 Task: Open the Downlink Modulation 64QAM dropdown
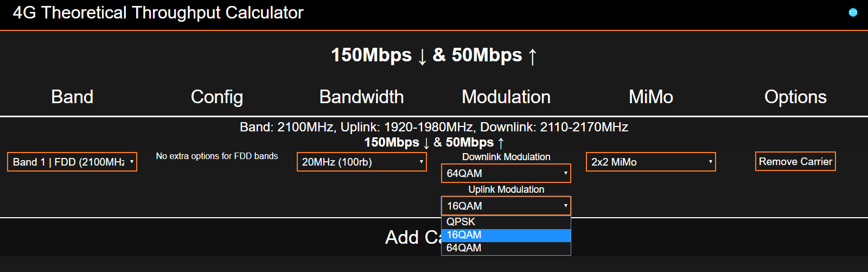506,173
